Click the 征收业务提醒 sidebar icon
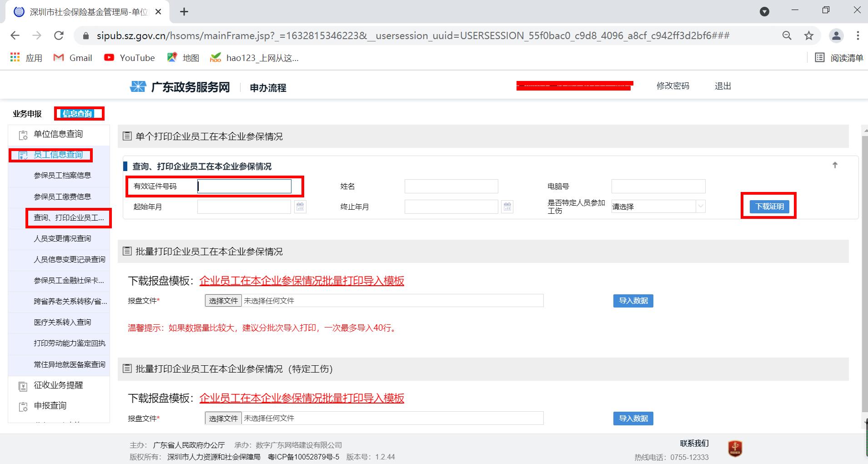 (x=23, y=385)
